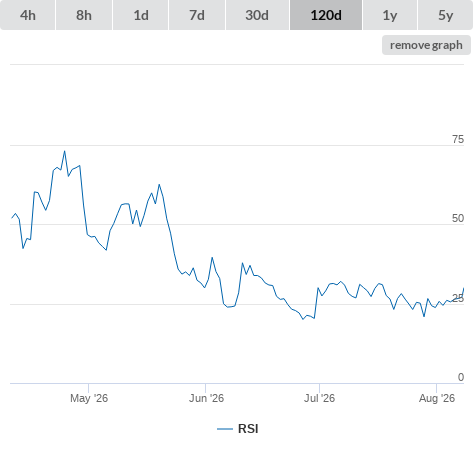Click the Jul '26 axis label

tap(319, 398)
